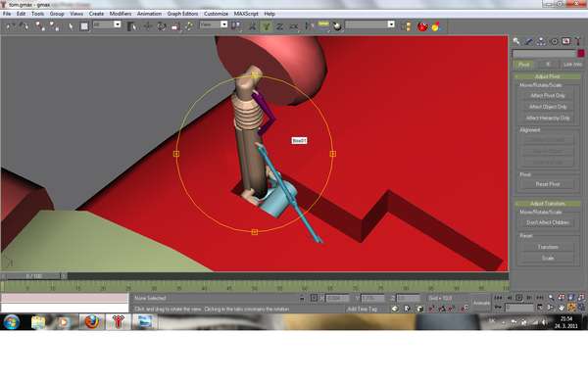Image resolution: width=588 pixels, height=383 pixels.
Task: Open the Modifiers menu
Action: pos(121,14)
